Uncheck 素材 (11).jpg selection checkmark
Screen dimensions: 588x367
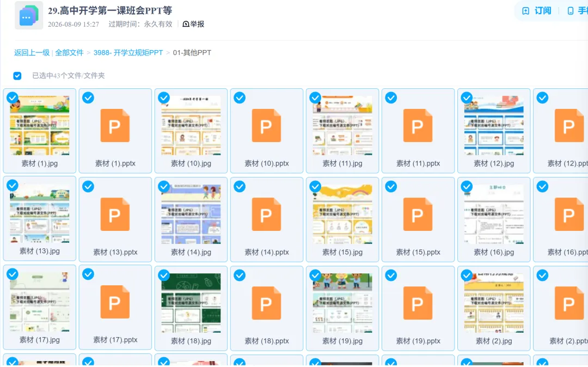click(x=315, y=98)
